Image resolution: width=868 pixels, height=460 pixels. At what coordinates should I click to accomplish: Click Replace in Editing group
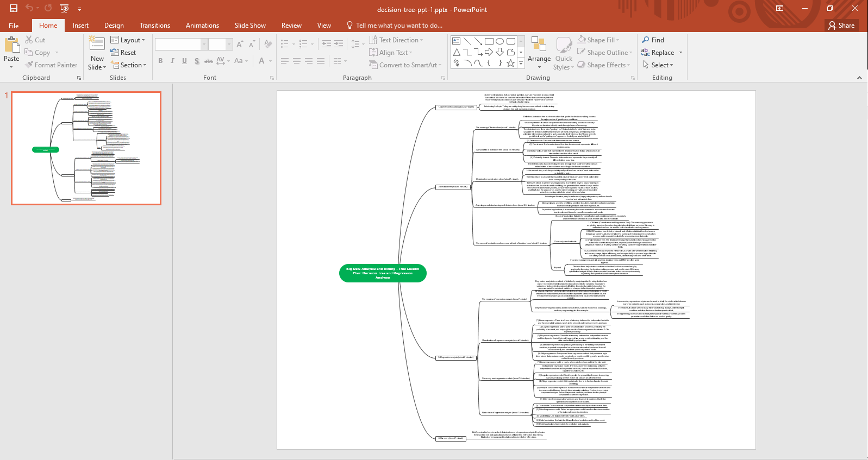coord(658,53)
